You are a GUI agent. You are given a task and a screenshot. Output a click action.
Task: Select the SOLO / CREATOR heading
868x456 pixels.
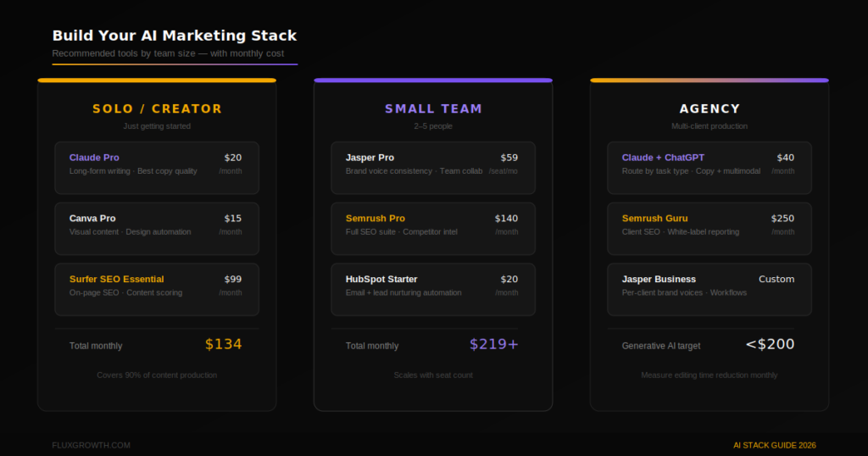157,109
